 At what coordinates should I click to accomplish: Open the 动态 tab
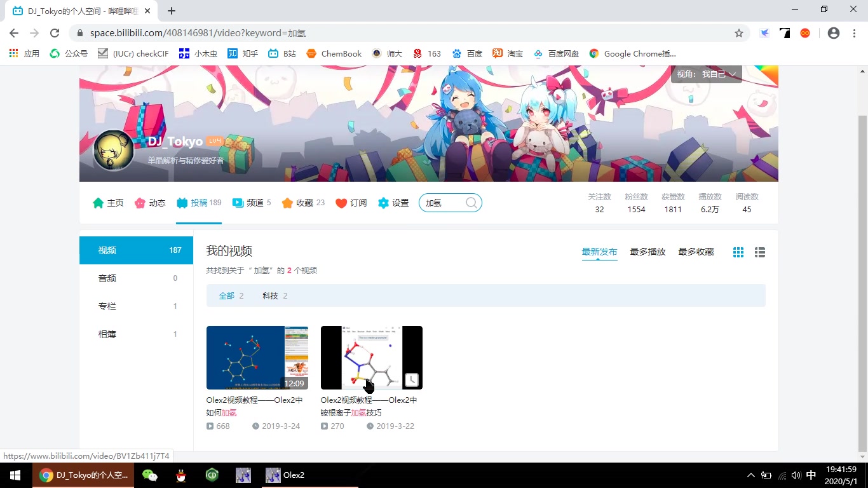tap(150, 203)
